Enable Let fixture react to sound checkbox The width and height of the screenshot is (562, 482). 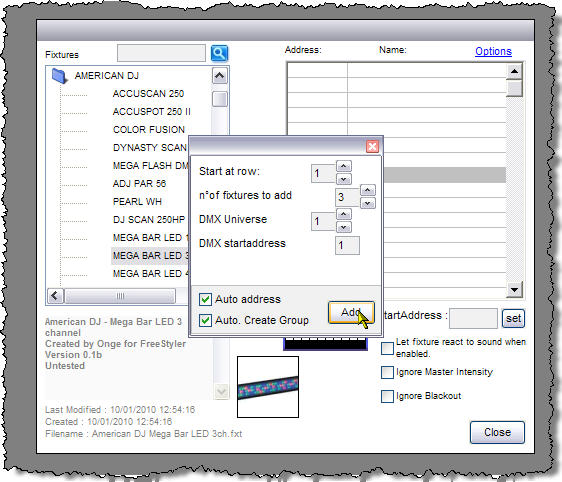click(x=387, y=348)
